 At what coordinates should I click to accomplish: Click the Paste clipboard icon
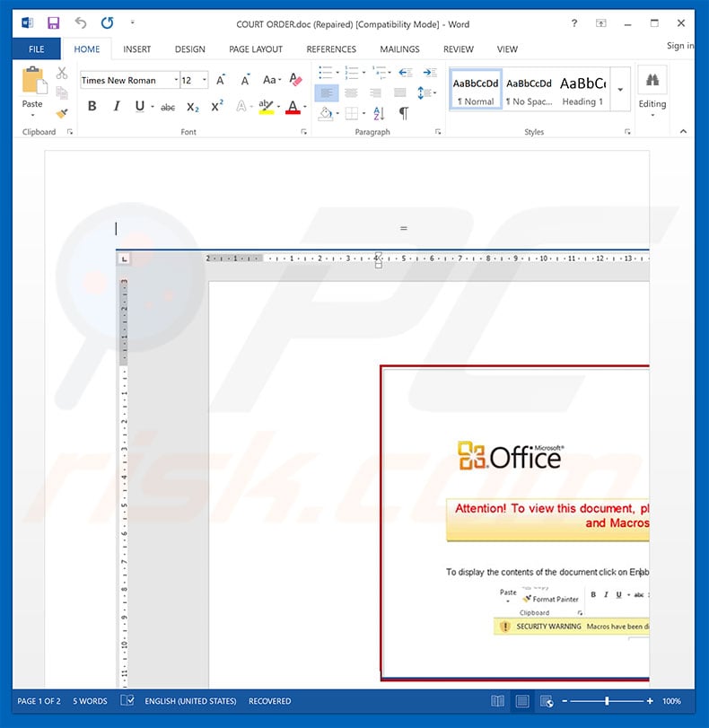(x=33, y=80)
